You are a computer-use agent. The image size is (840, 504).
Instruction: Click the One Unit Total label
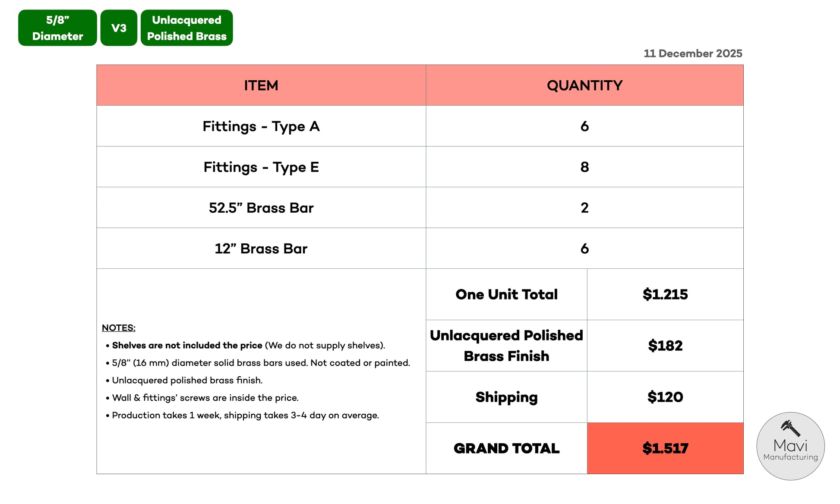click(x=506, y=294)
